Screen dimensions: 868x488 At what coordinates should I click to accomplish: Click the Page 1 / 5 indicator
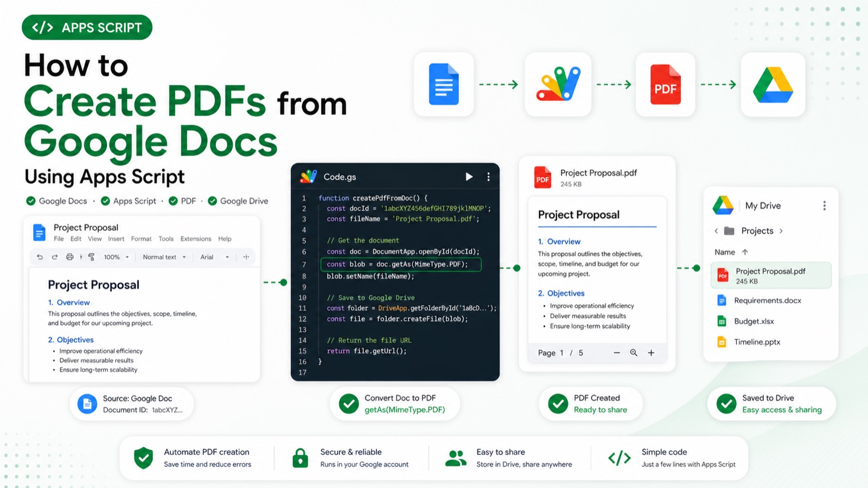click(x=560, y=353)
